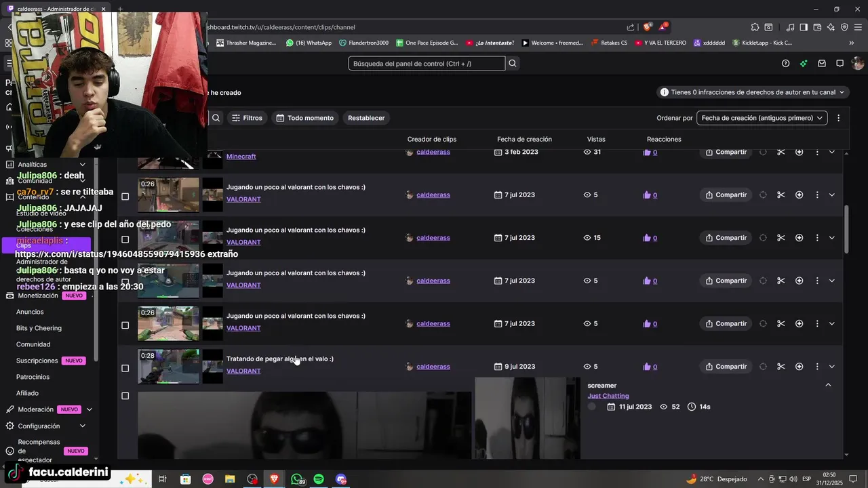This screenshot has width=868, height=488.
Task: Tick checkbox for the 9 jul 2023 clip
Action: 125,368
